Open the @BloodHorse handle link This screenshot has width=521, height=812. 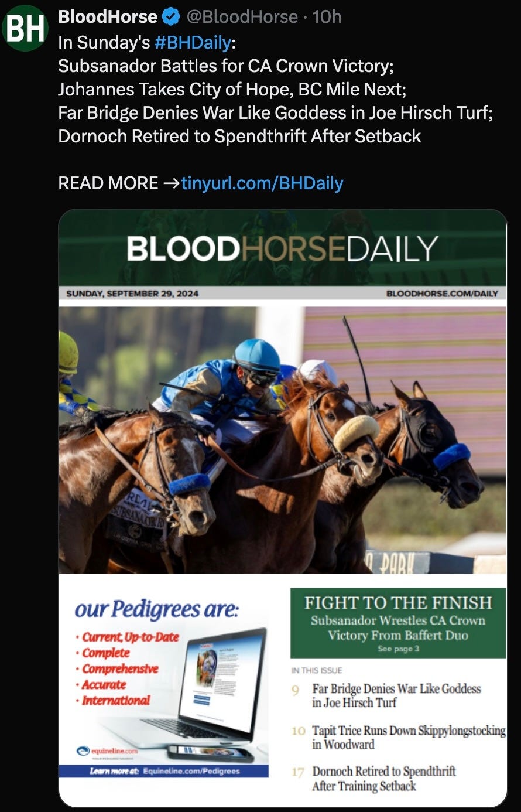[242, 17]
